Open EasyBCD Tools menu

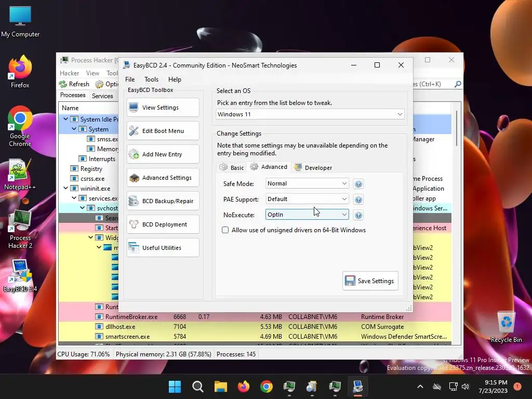click(151, 79)
